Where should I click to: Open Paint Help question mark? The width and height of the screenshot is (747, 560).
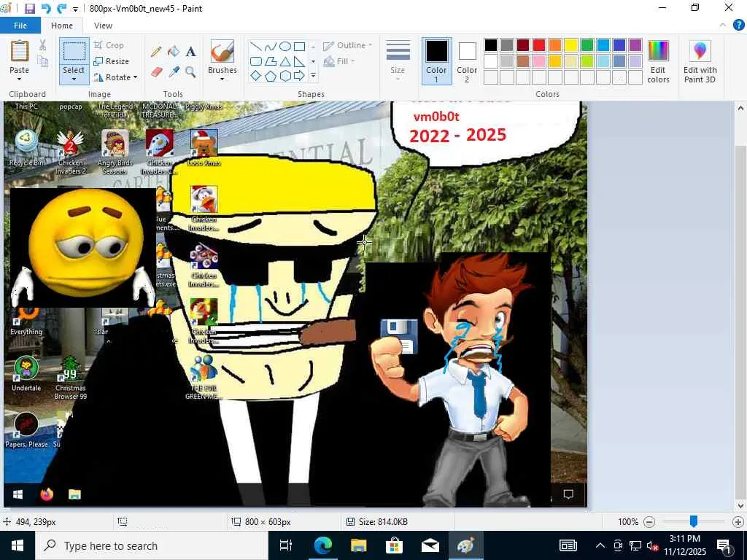tap(738, 26)
